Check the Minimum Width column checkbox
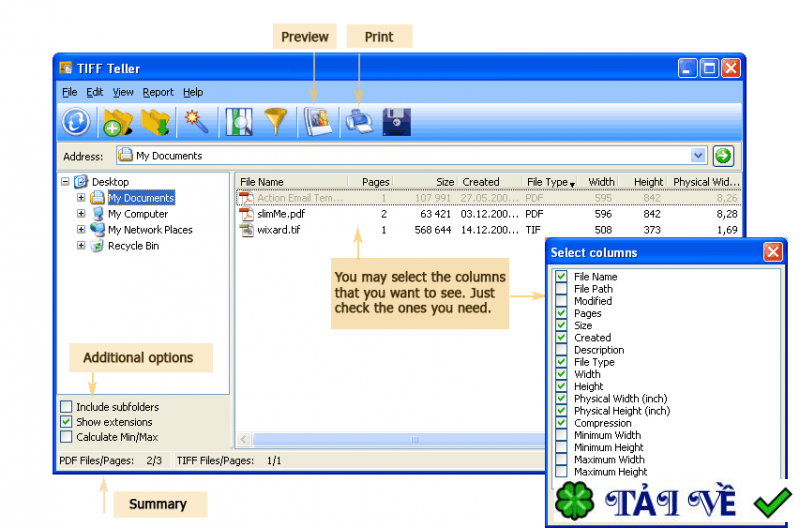 561,435
